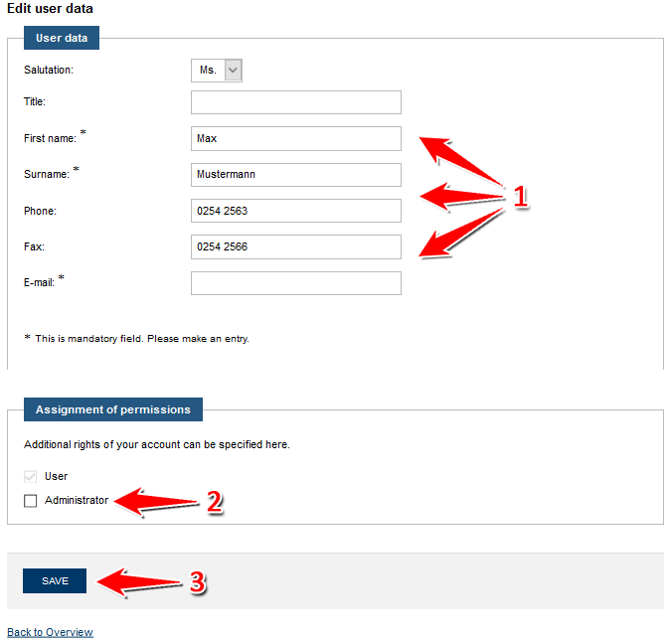Click the empty Title input field
671x644 pixels.
click(295, 102)
